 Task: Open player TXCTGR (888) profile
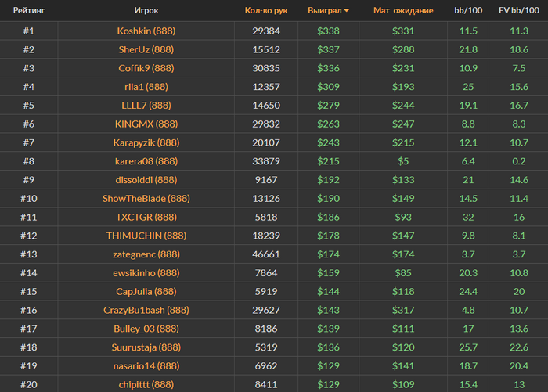[x=146, y=217]
